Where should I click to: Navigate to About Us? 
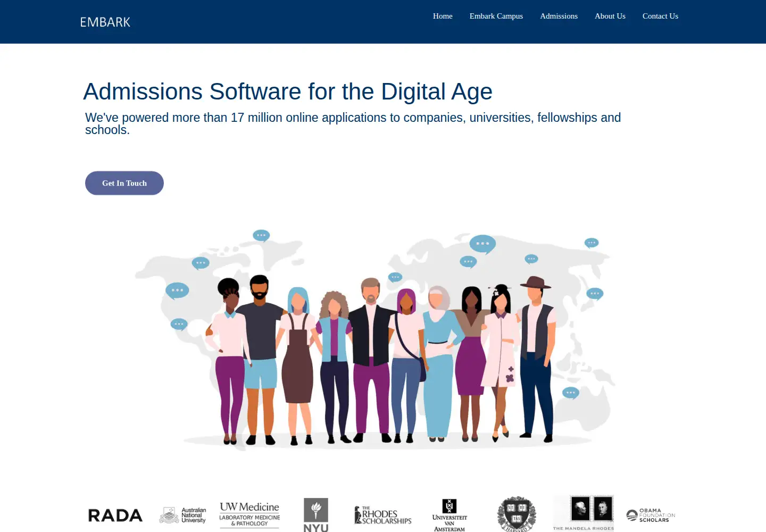tap(610, 16)
